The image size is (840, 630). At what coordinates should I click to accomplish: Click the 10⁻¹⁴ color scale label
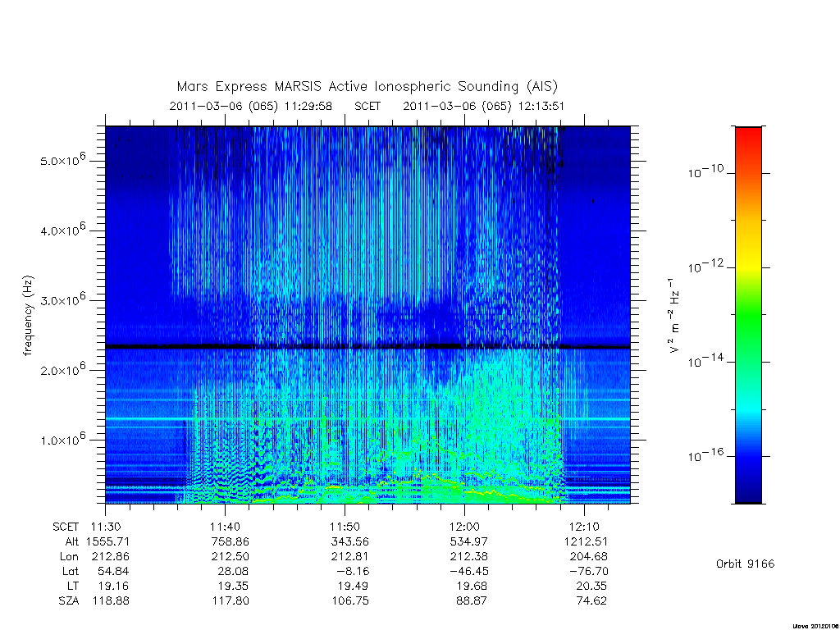tap(705, 361)
